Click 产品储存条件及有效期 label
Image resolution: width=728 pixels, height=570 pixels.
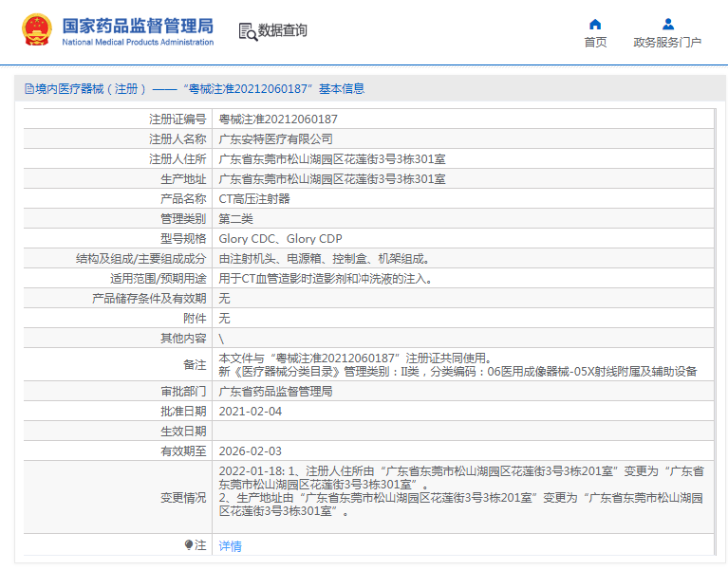point(149,299)
